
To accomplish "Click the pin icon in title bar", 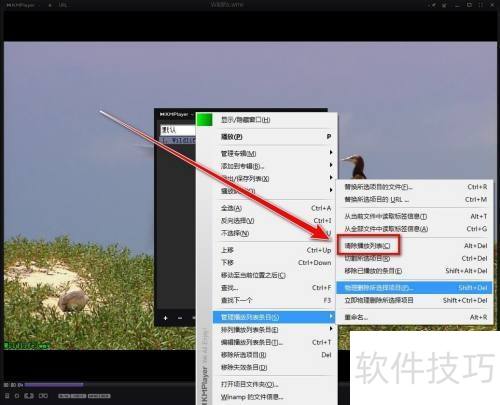I will point(433,5).
